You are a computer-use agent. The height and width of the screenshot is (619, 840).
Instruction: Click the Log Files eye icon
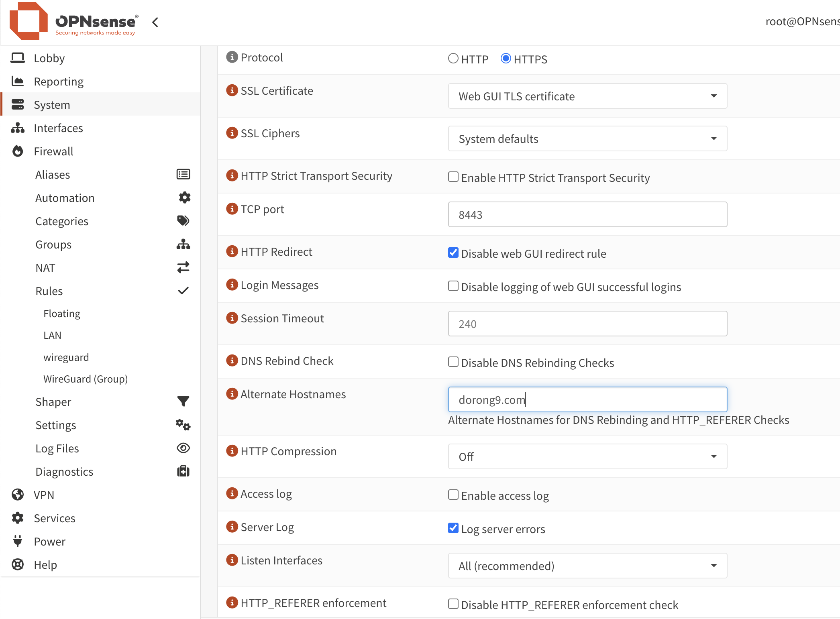[183, 448]
